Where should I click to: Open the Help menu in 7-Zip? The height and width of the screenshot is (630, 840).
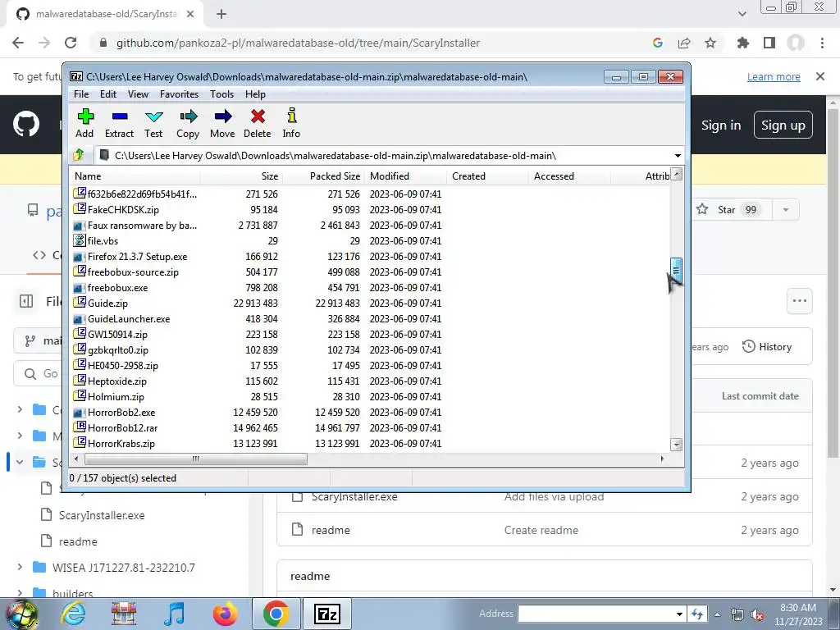coord(256,94)
